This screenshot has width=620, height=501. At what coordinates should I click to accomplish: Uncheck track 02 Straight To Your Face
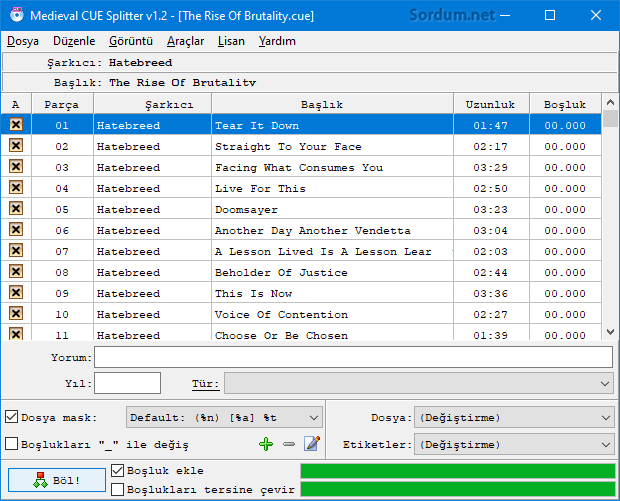click(16, 146)
